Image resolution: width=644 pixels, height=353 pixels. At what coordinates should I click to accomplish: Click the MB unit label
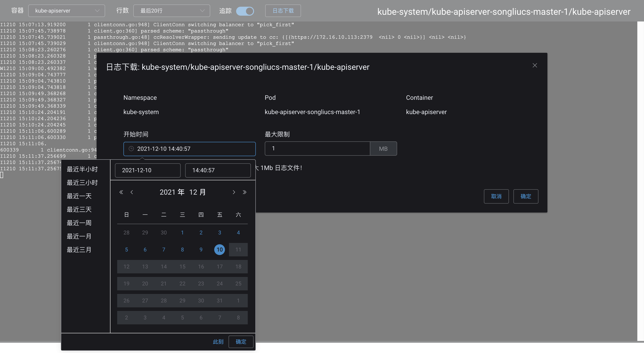click(x=383, y=149)
